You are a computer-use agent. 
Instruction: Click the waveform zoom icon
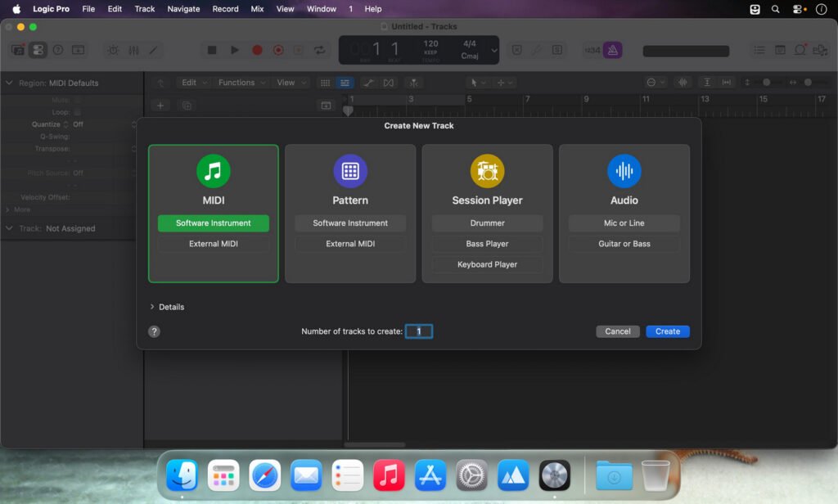click(x=683, y=83)
